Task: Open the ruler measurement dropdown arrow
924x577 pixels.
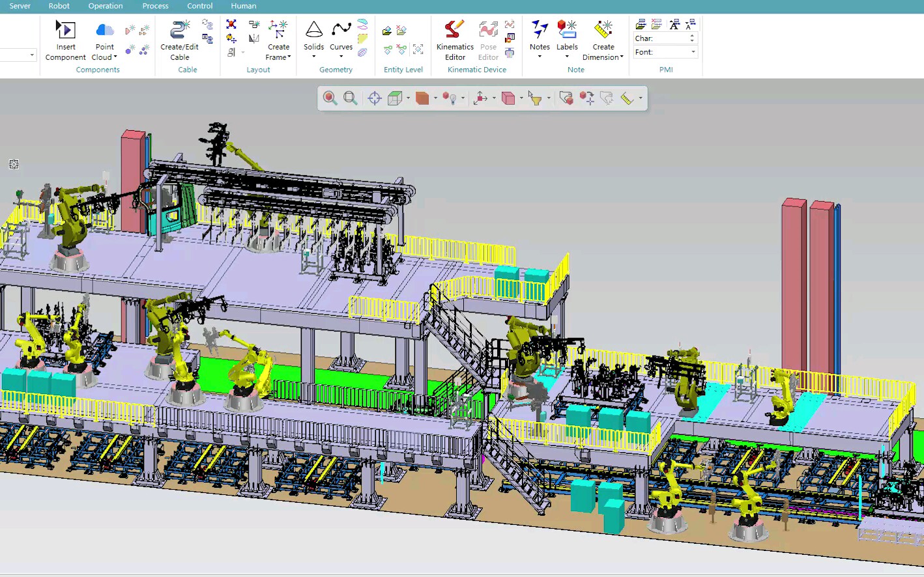Action: click(x=641, y=98)
